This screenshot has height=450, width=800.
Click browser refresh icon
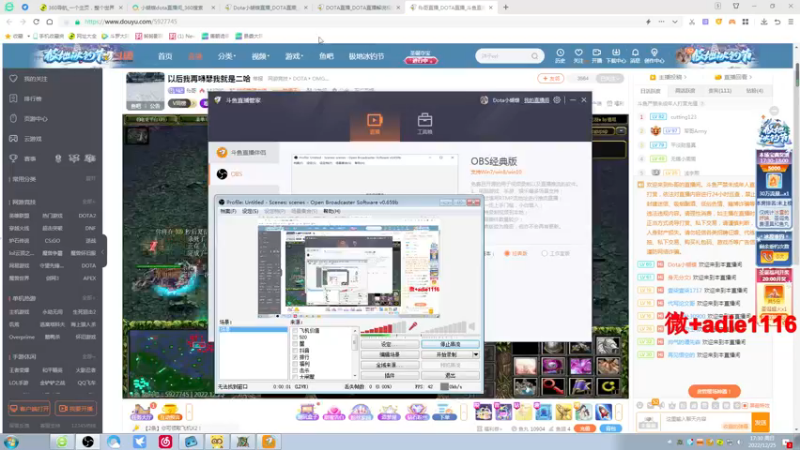coord(36,22)
